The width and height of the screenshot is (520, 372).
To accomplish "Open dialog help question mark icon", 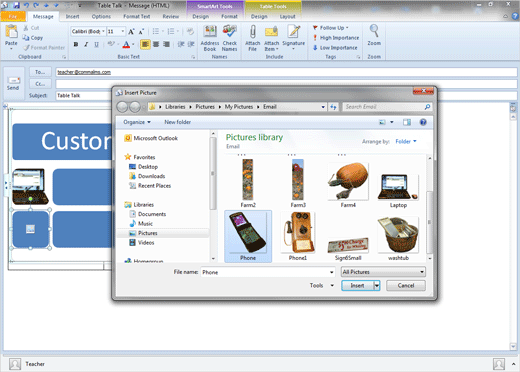I will point(423,122).
